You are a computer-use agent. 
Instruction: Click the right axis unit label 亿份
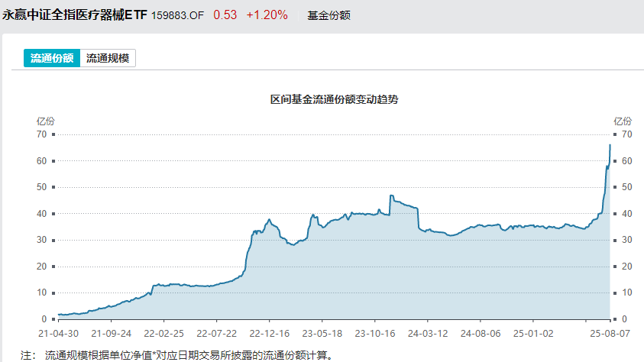pos(623,121)
